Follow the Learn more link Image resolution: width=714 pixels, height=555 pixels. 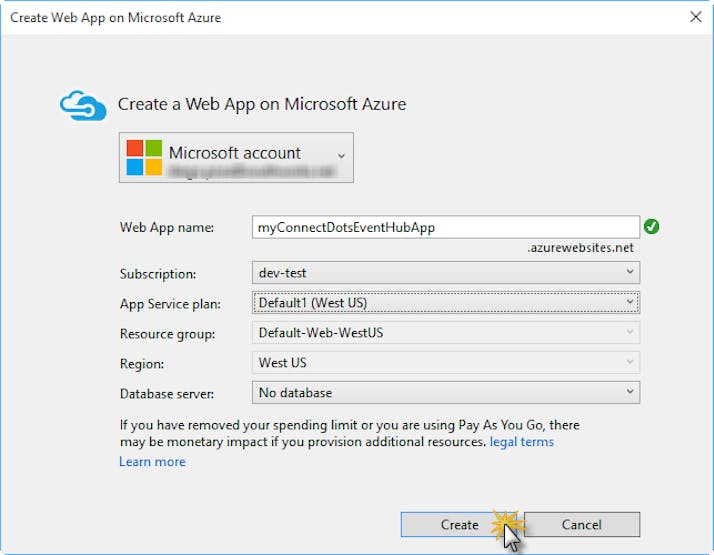click(152, 462)
